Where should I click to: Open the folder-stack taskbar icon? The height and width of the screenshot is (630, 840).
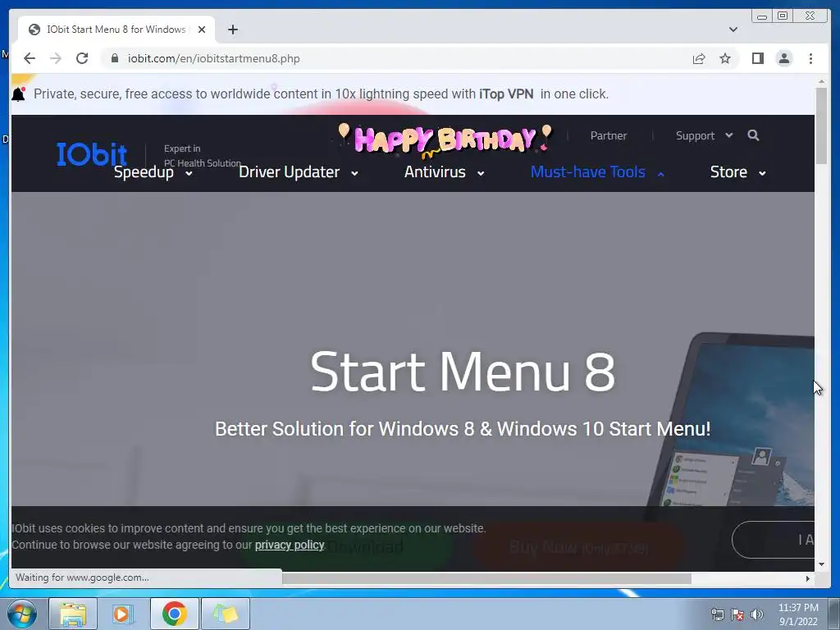(x=226, y=614)
